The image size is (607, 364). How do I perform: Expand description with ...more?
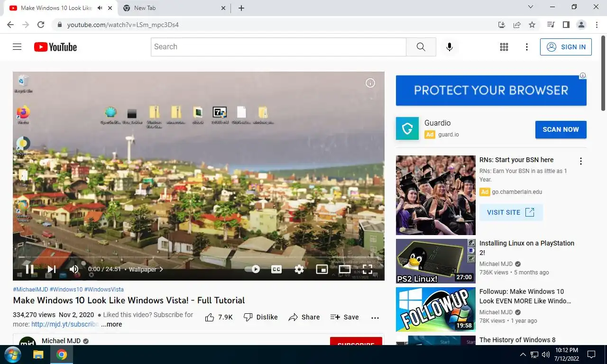tap(111, 324)
